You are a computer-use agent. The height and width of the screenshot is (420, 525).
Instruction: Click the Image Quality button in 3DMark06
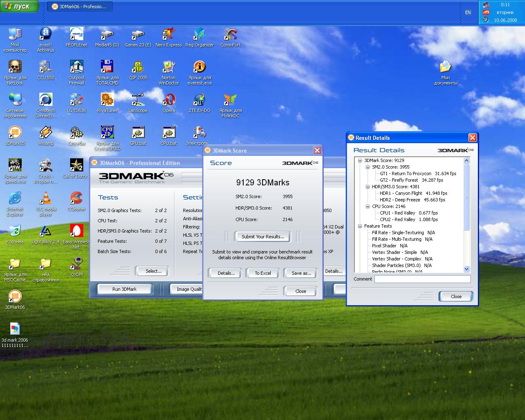coord(187,289)
